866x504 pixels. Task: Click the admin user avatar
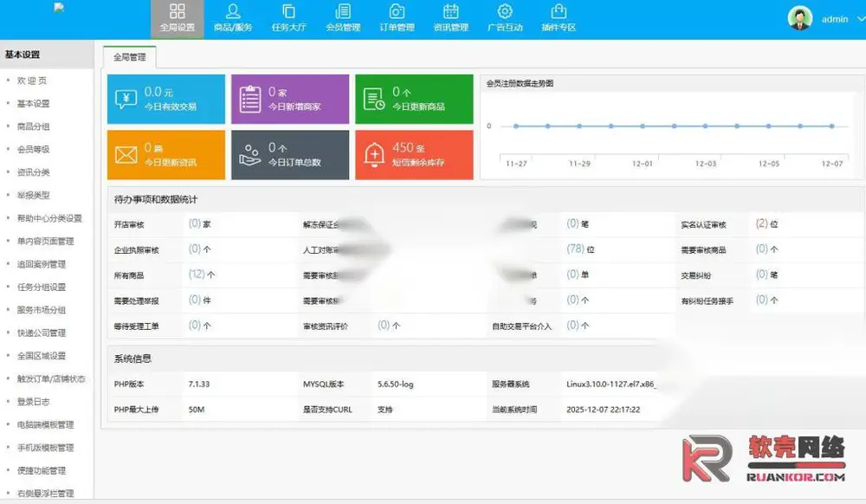(x=799, y=18)
